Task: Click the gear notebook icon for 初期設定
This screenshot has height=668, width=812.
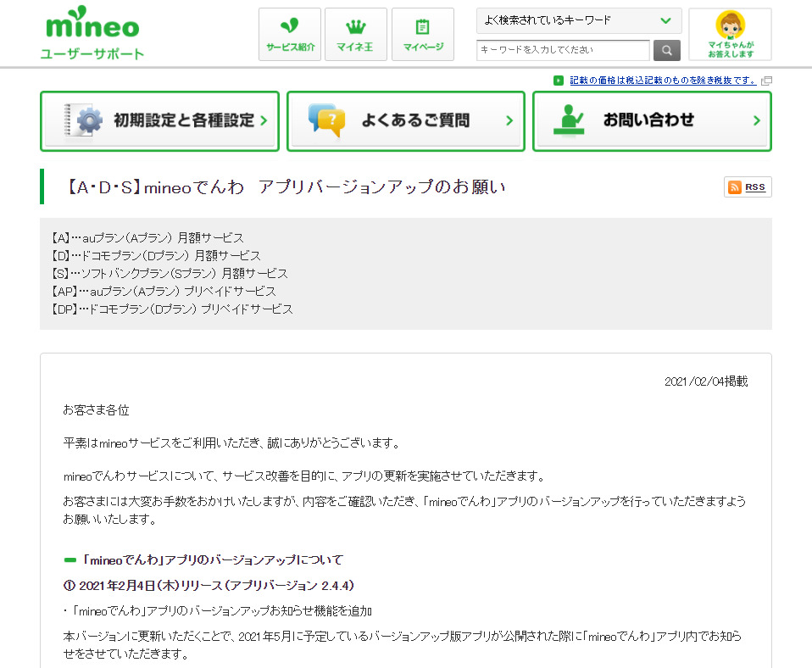Action: pos(84,121)
